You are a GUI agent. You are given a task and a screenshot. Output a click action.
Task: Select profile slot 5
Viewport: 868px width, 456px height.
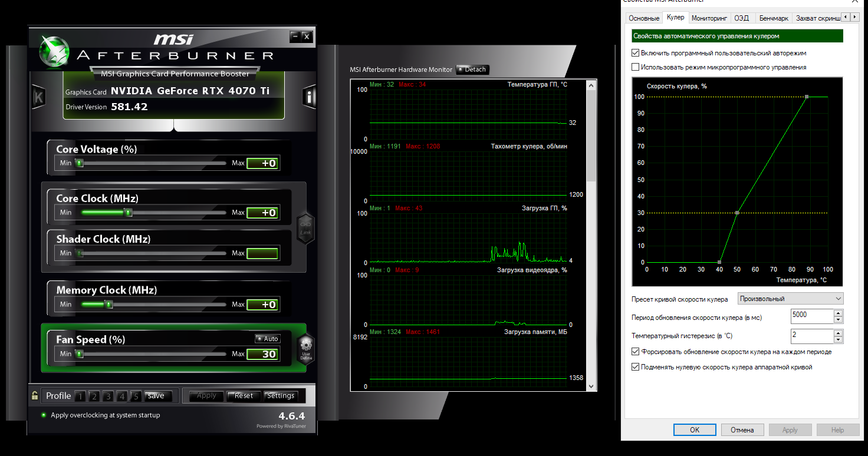pyautogui.click(x=136, y=396)
